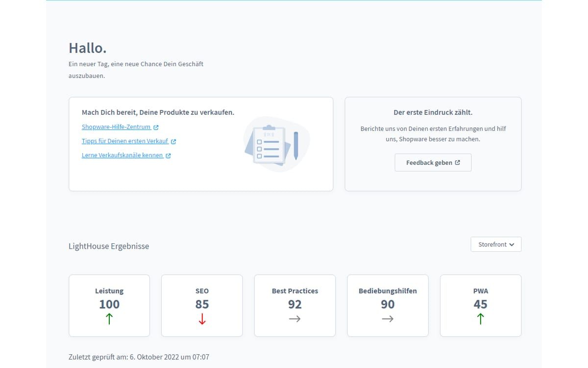Click Mach Dich bereit heading text
Image resolution: width=588 pixels, height=368 pixels.
(158, 112)
